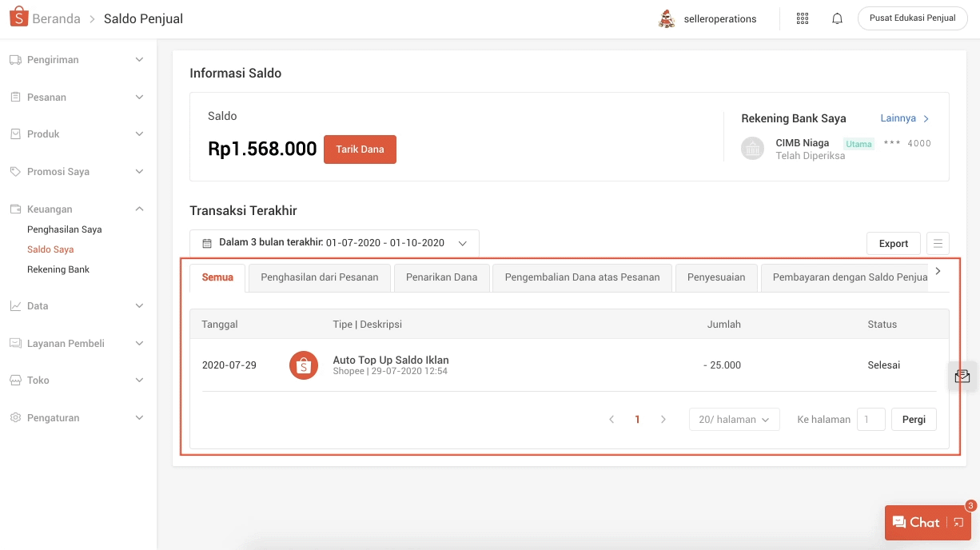
Task: Click the Tarik Dana button
Action: tap(360, 149)
